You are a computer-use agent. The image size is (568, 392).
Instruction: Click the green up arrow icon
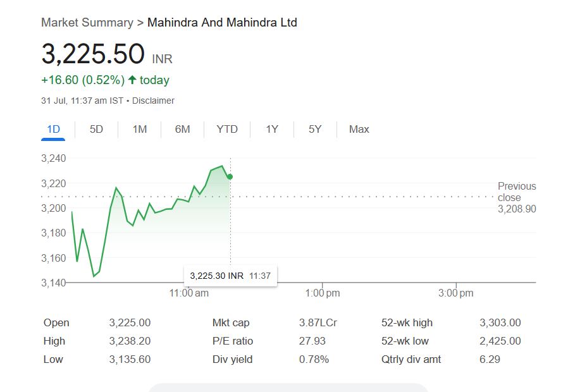(132, 80)
